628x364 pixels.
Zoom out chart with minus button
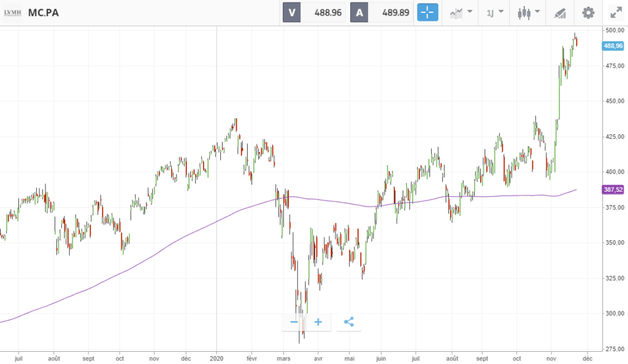294,322
